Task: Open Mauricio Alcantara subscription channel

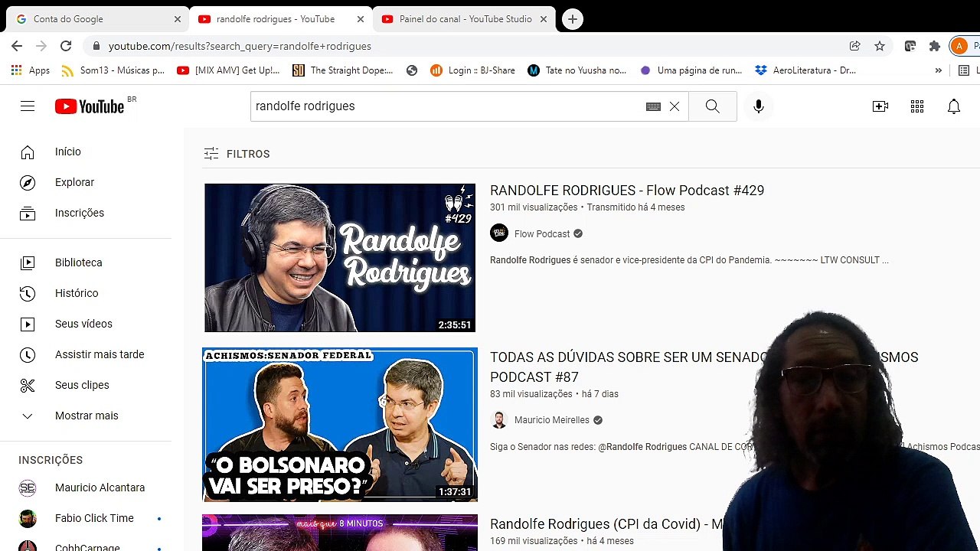Action: 86,487
